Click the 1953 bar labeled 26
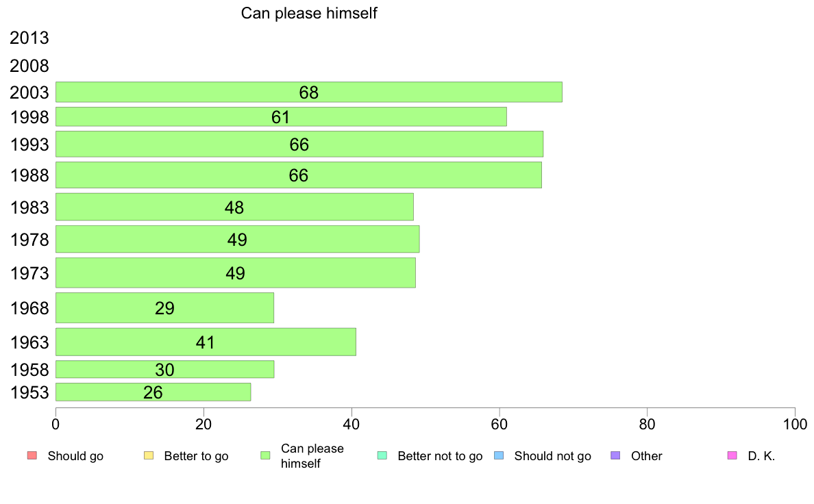The height and width of the screenshot is (504, 814). coord(153,392)
